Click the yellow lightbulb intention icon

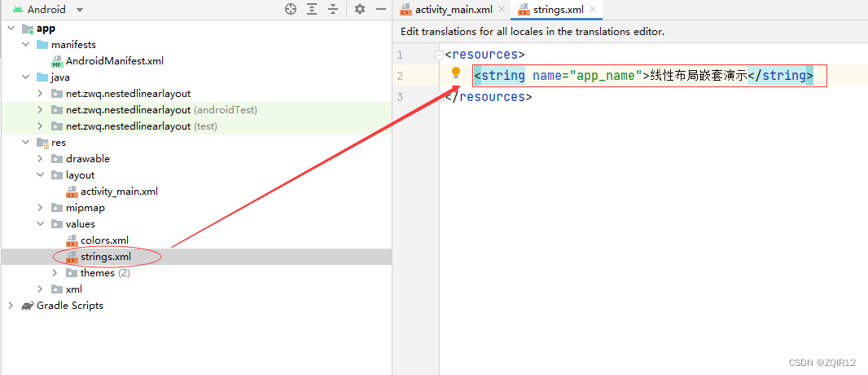coord(456,73)
